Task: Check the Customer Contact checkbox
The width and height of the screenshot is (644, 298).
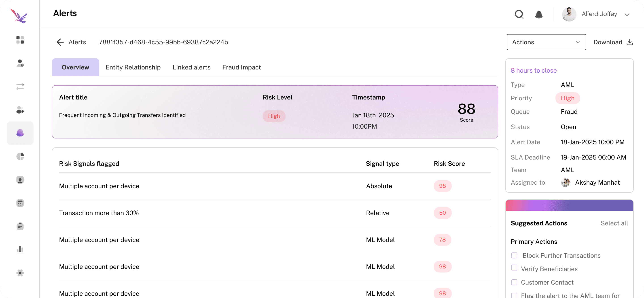Action: click(514, 282)
